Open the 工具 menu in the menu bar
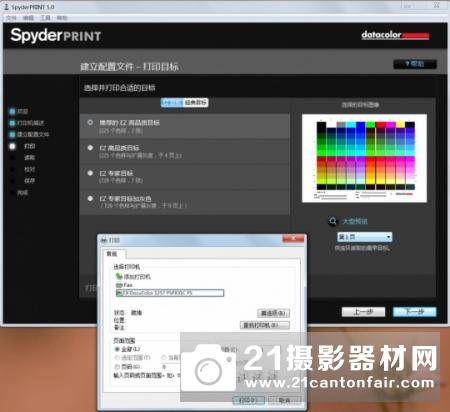 [45, 18]
